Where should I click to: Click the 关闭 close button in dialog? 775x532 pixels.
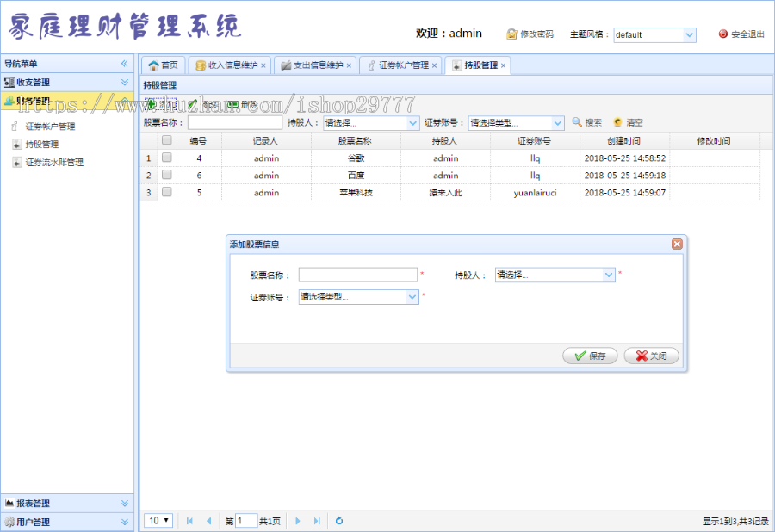pos(651,355)
